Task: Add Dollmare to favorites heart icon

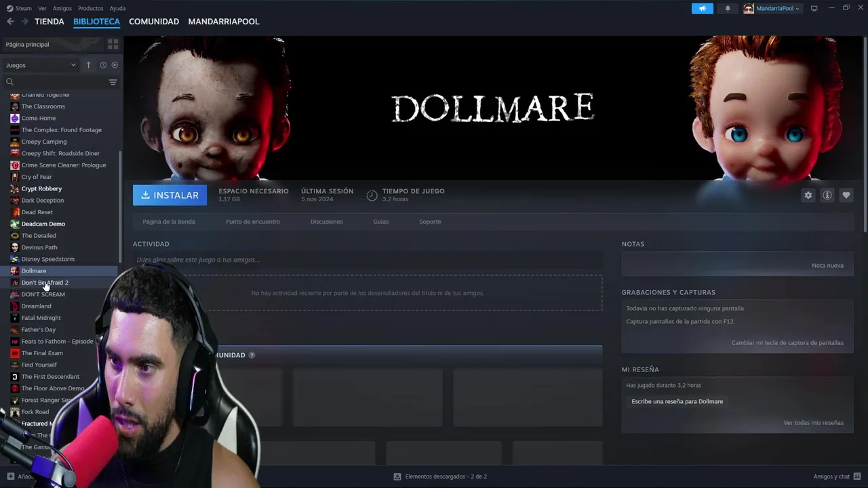Action: click(x=846, y=195)
